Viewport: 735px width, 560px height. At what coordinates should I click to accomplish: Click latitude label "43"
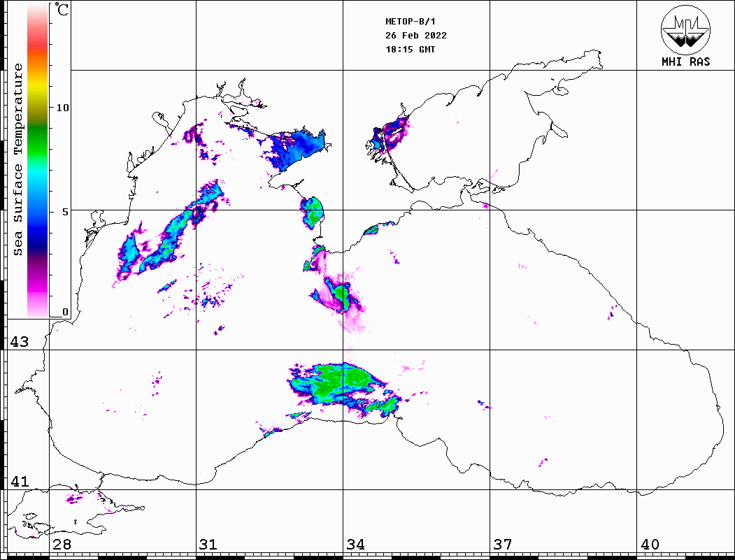[19, 342]
